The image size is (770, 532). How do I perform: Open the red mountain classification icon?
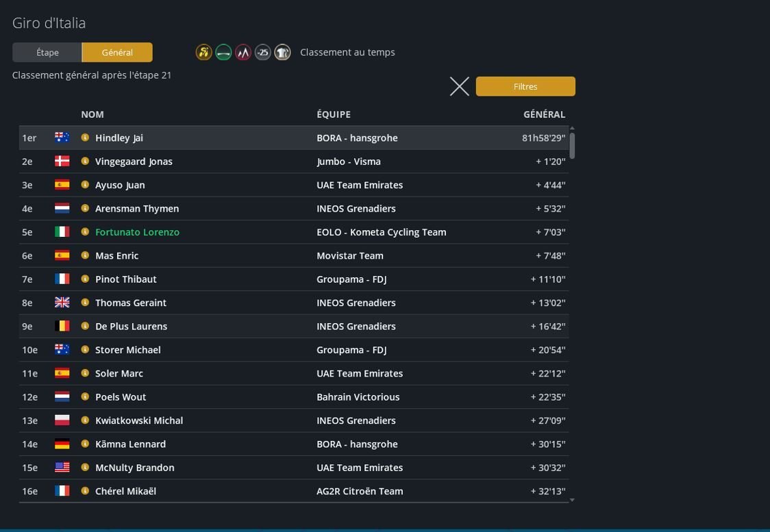pyautogui.click(x=243, y=53)
